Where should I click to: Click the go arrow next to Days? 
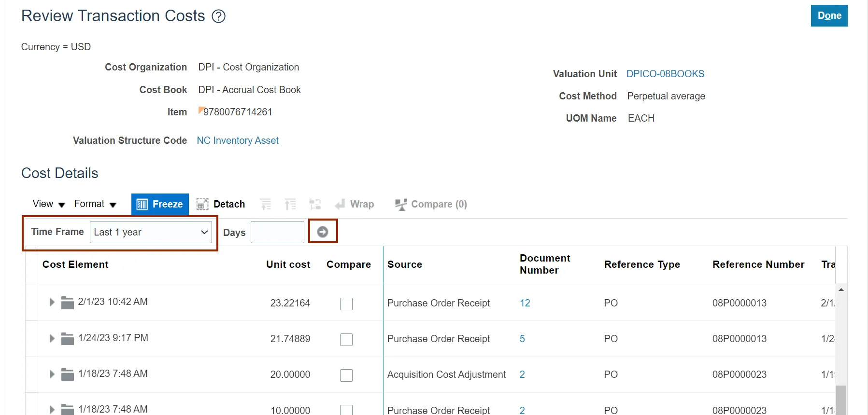pos(323,232)
